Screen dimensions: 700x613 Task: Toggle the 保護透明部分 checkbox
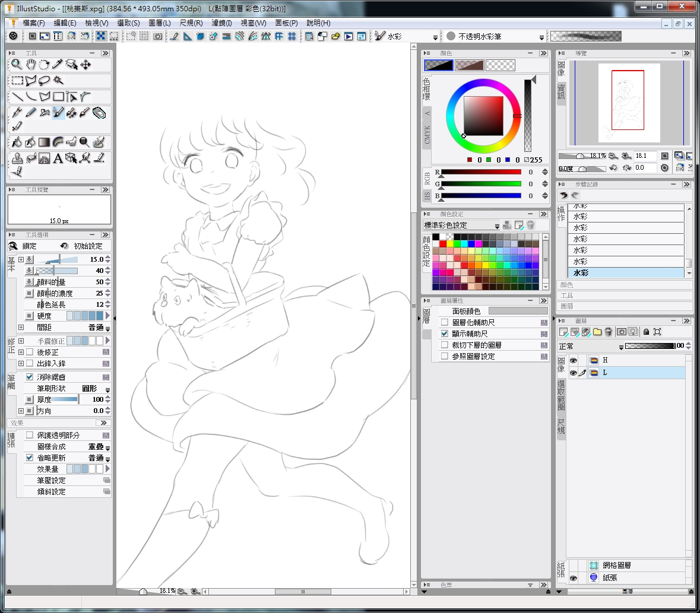click(x=29, y=435)
